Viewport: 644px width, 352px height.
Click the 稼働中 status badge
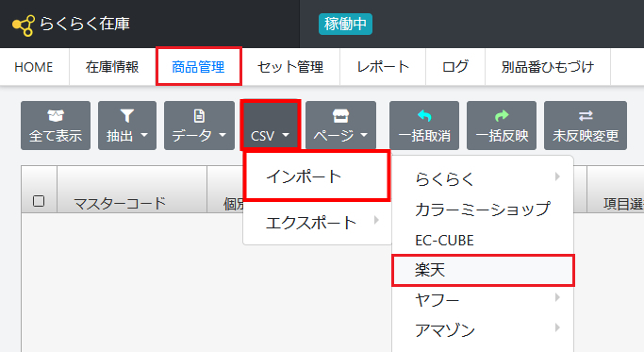coord(345,24)
